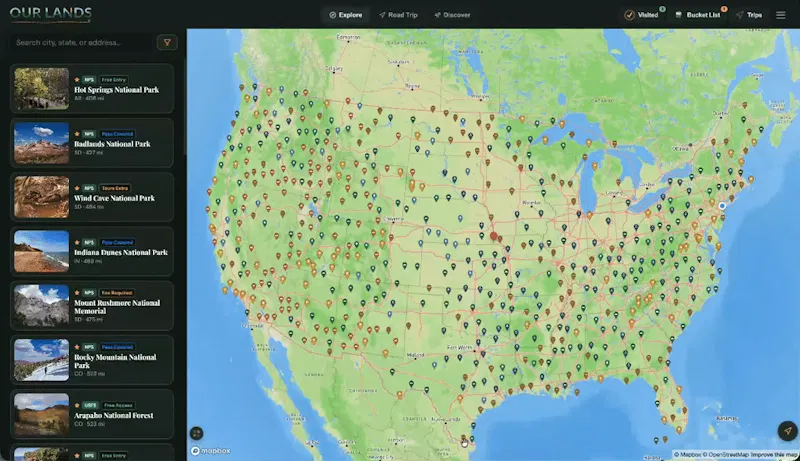This screenshot has width=800, height=461.
Task: Click the search city, state, or address field
Action: coord(82,42)
